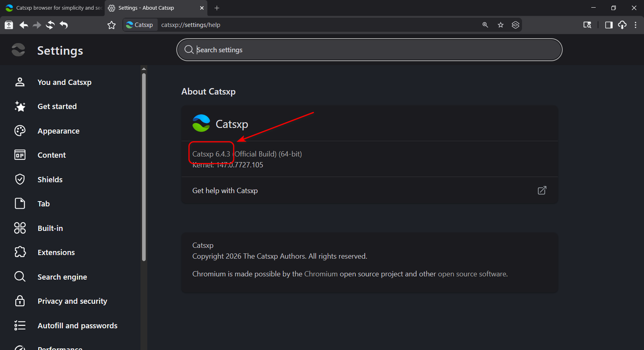Click the external link icon for Get help
Viewport: 644px width, 350px height.
point(542,191)
